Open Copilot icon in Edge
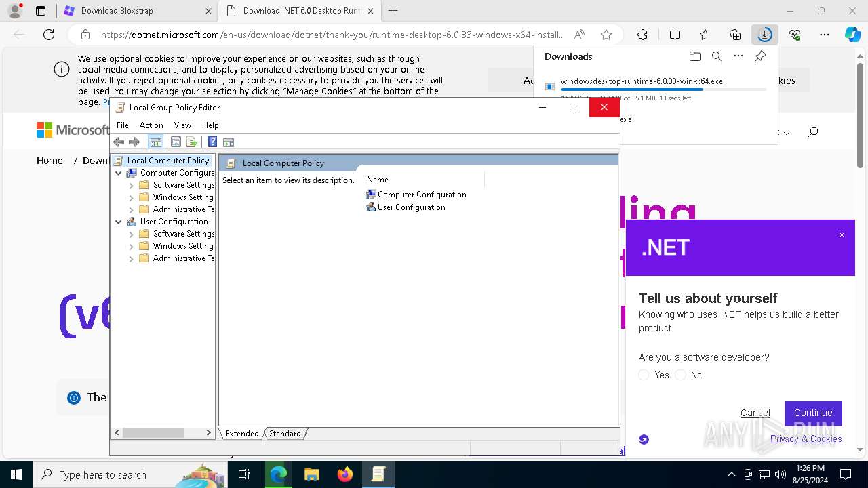This screenshot has height=488, width=868. point(853,35)
